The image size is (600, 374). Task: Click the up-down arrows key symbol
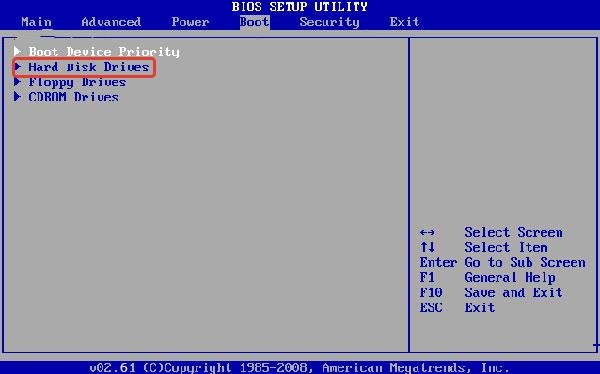point(427,247)
